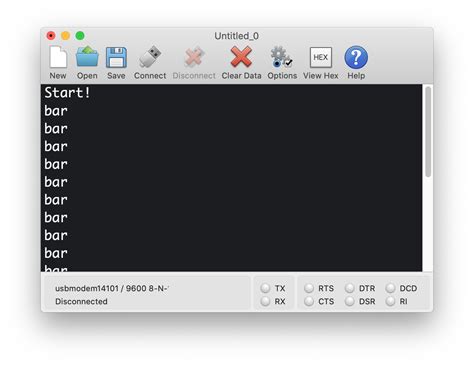Click the RX indicator light
The width and height of the screenshot is (474, 366).
(x=265, y=301)
